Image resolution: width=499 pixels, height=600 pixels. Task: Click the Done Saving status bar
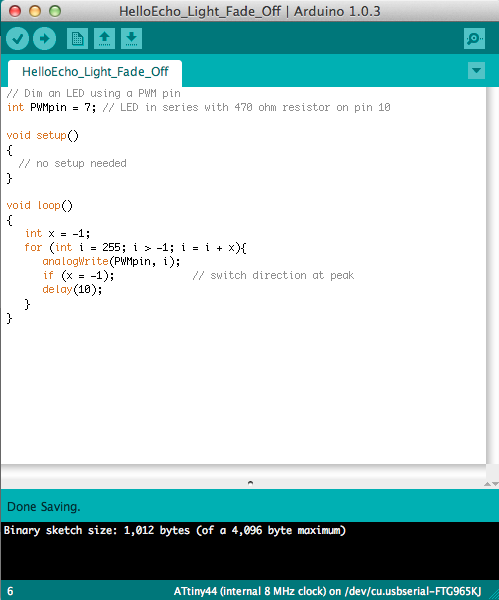click(250, 506)
